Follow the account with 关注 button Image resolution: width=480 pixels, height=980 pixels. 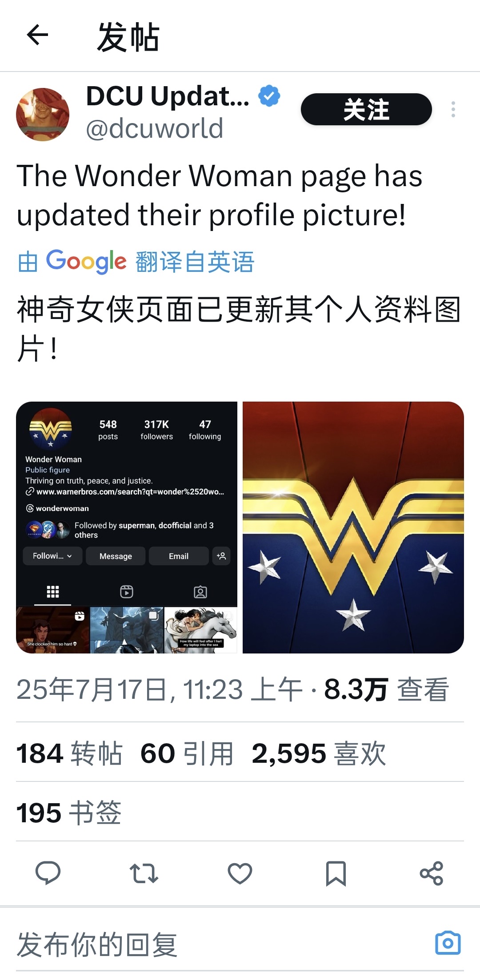(366, 109)
